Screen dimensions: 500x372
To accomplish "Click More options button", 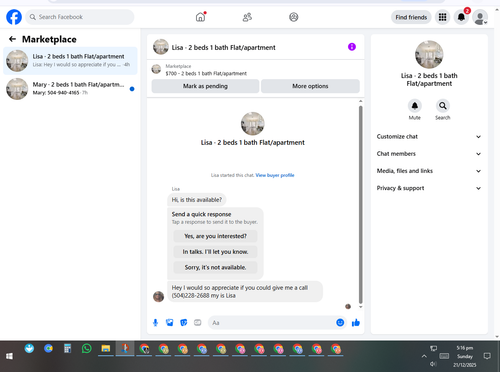I will pos(310,86).
